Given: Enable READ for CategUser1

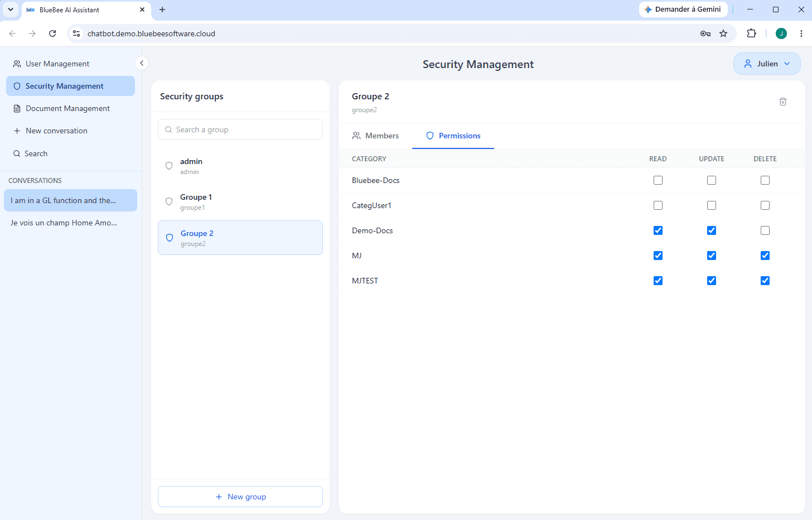Looking at the screenshot, I should click(658, 205).
